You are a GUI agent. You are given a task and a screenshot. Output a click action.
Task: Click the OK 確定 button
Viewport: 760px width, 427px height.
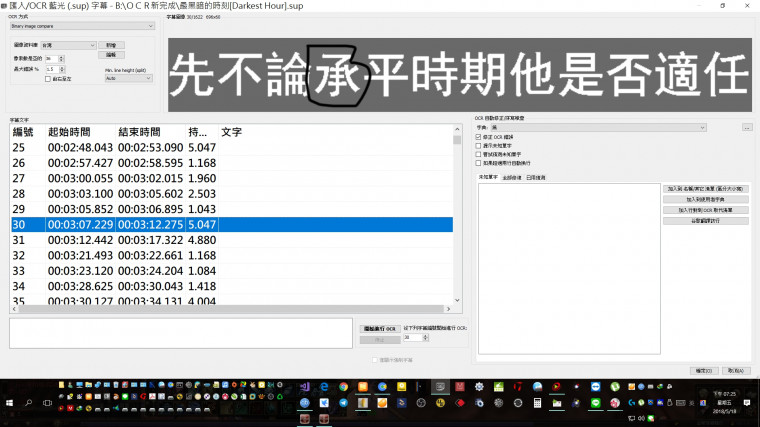point(704,371)
